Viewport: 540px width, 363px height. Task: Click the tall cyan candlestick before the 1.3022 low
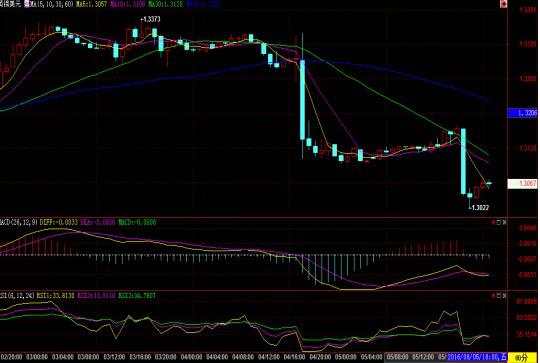[x=464, y=161]
